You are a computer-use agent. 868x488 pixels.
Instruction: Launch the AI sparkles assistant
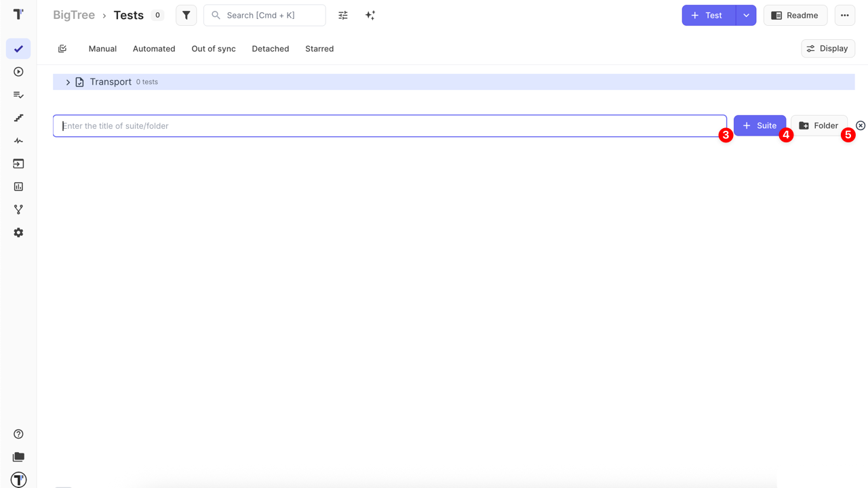click(370, 15)
